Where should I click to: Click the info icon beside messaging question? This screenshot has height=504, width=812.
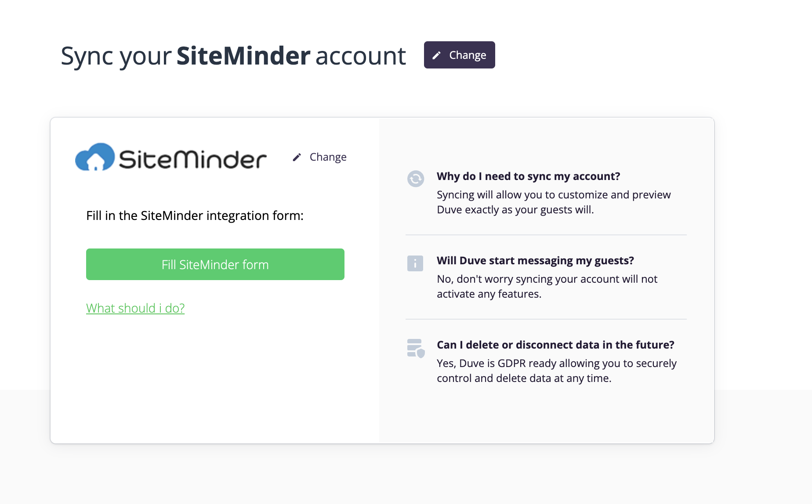[x=415, y=263]
